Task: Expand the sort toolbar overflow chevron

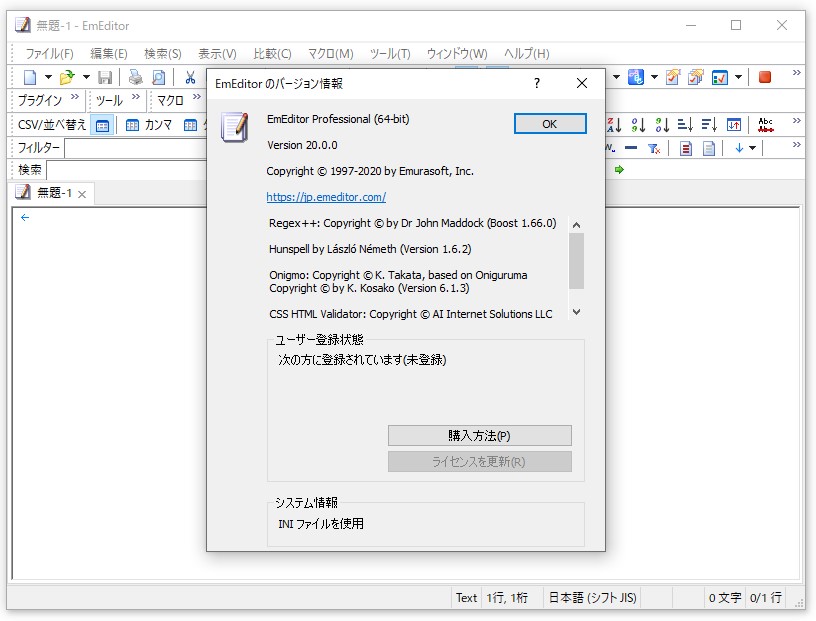Action: pos(797,121)
